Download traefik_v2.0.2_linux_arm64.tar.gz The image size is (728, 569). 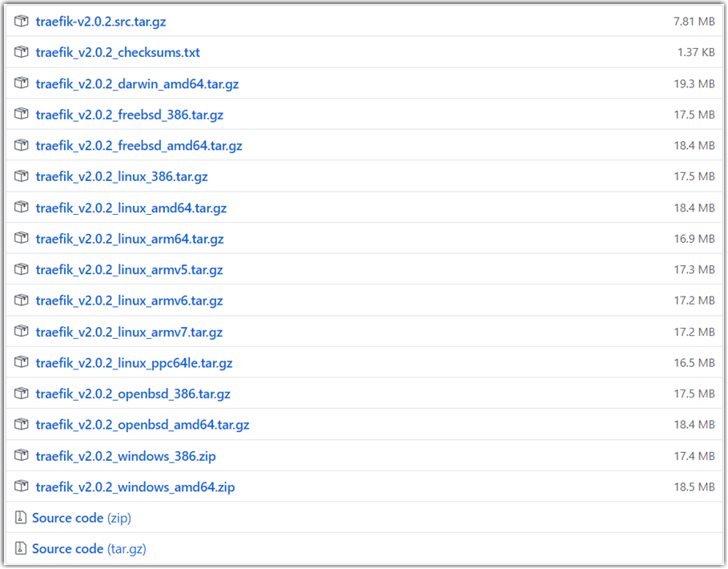coord(130,239)
